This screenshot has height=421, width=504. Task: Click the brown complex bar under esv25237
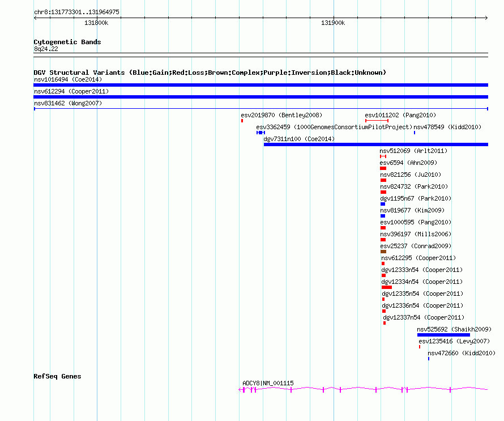(383, 252)
